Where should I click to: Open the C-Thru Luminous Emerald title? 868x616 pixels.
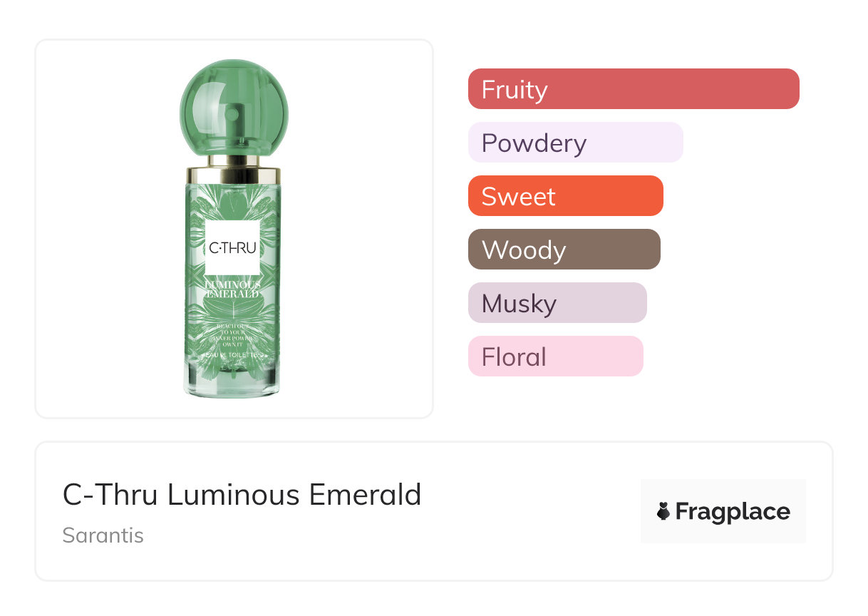tap(242, 494)
